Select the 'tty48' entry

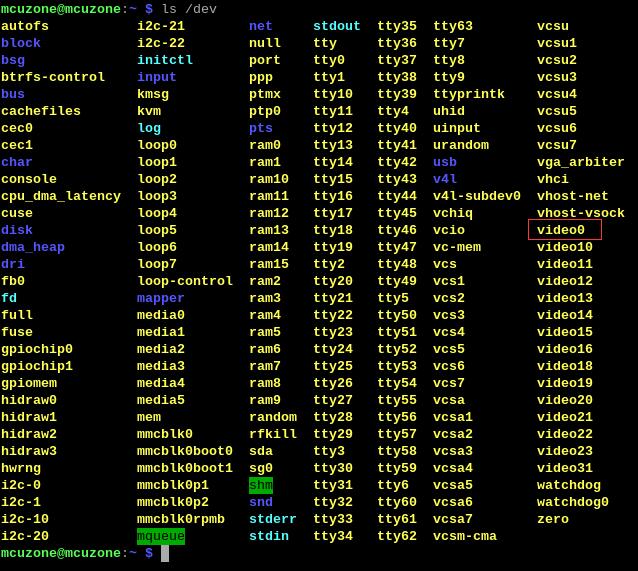pos(397,264)
